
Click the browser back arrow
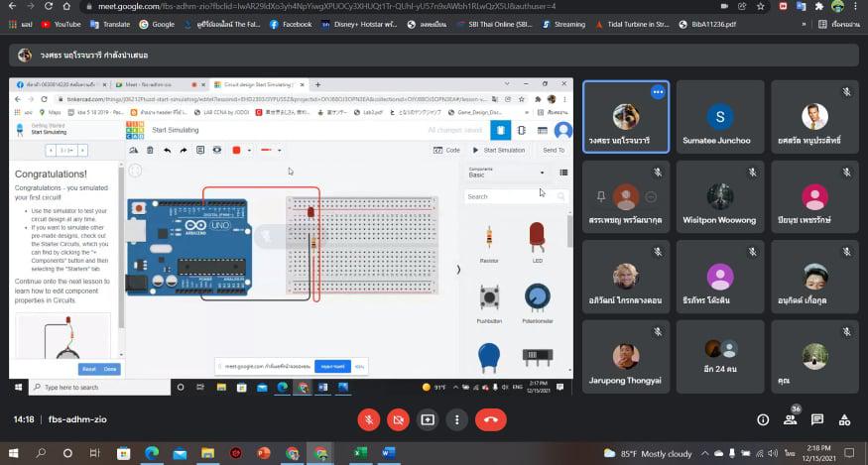12,7
